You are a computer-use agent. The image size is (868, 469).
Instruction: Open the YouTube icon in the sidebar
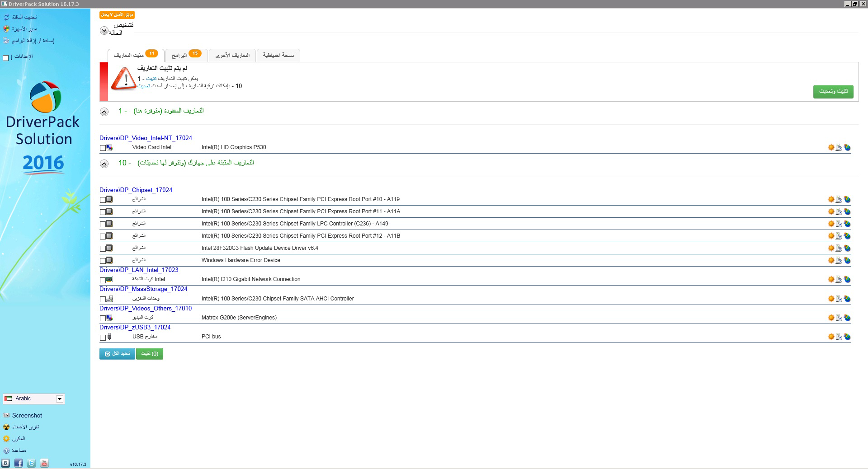[44, 463]
